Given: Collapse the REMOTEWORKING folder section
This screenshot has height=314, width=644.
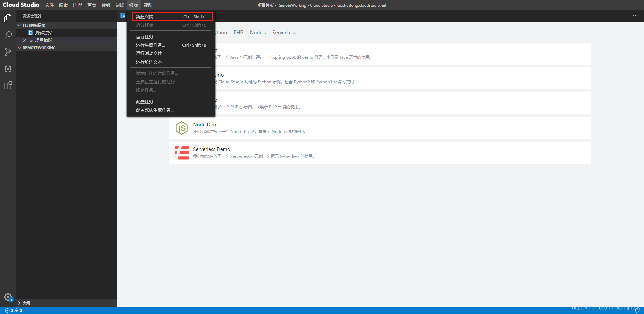Looking at the screenshot, I should coord(66,48).
